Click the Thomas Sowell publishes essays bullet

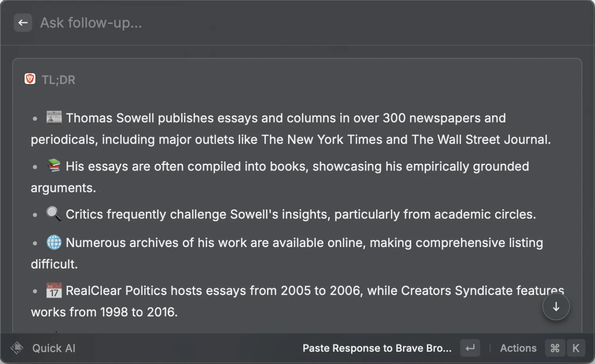point(286,118)
